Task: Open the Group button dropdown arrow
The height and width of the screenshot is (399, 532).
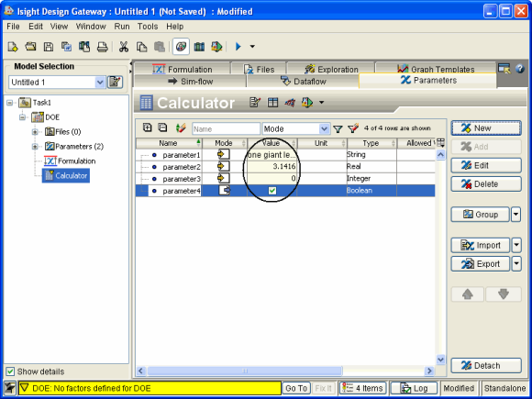Action: (515, 215)
